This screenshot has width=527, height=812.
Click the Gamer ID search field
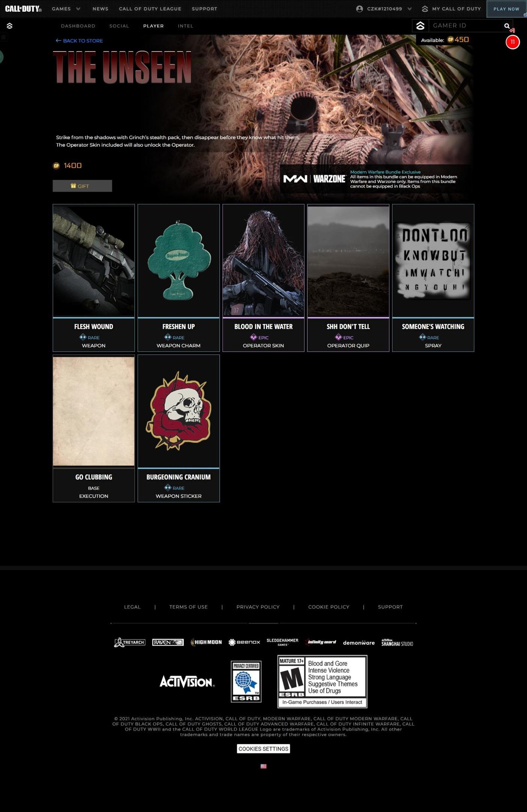coord(465,26)
